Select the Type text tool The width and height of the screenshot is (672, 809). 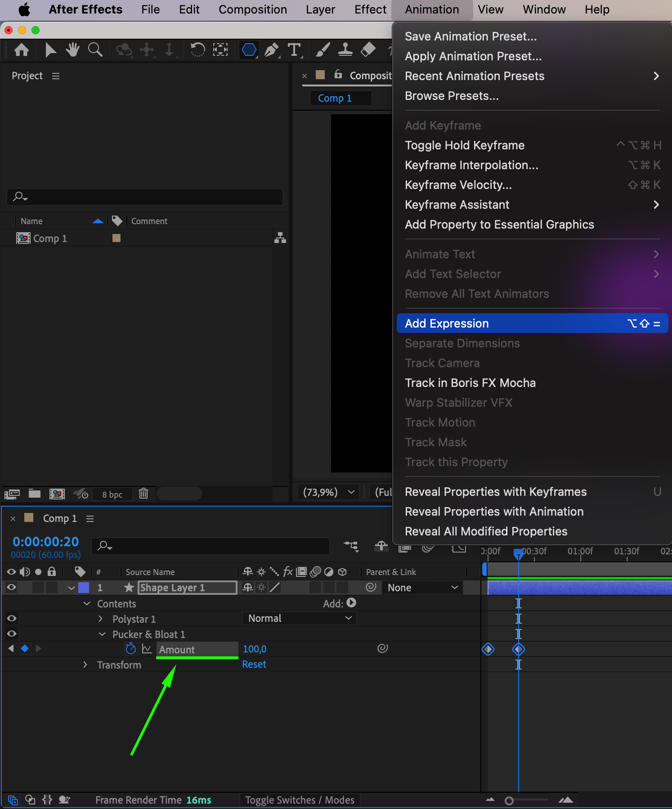294,49
